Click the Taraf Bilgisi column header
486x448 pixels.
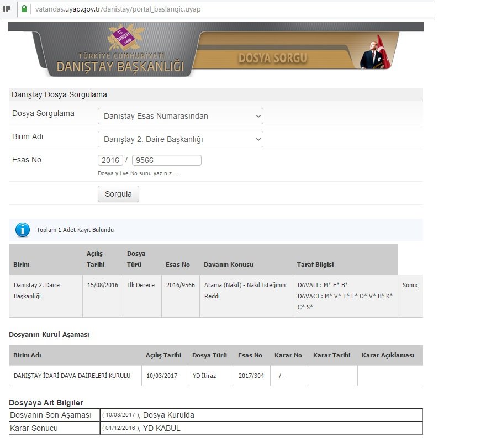pos(315,265)
